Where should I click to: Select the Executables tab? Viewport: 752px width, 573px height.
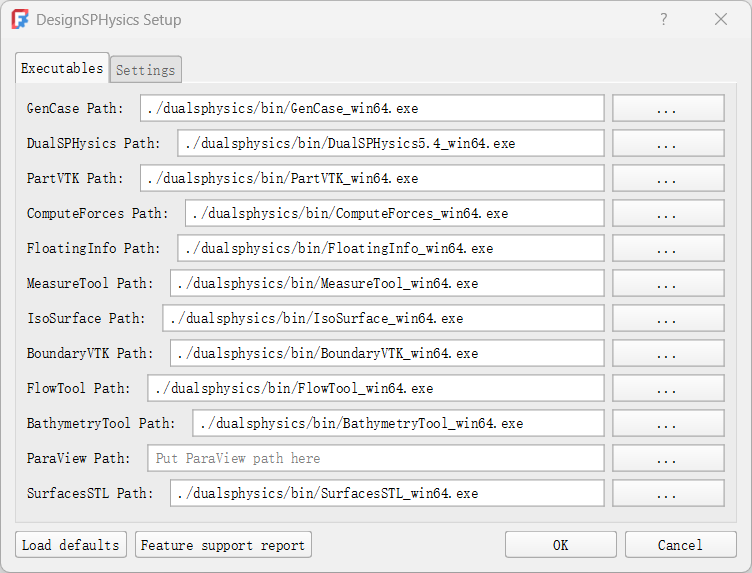click(62, 68)
